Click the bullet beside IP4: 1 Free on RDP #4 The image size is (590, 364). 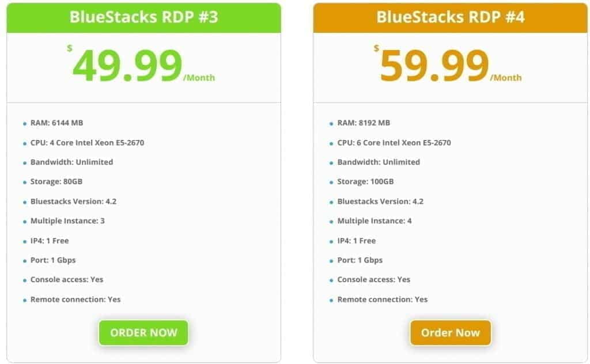[331, 240]
